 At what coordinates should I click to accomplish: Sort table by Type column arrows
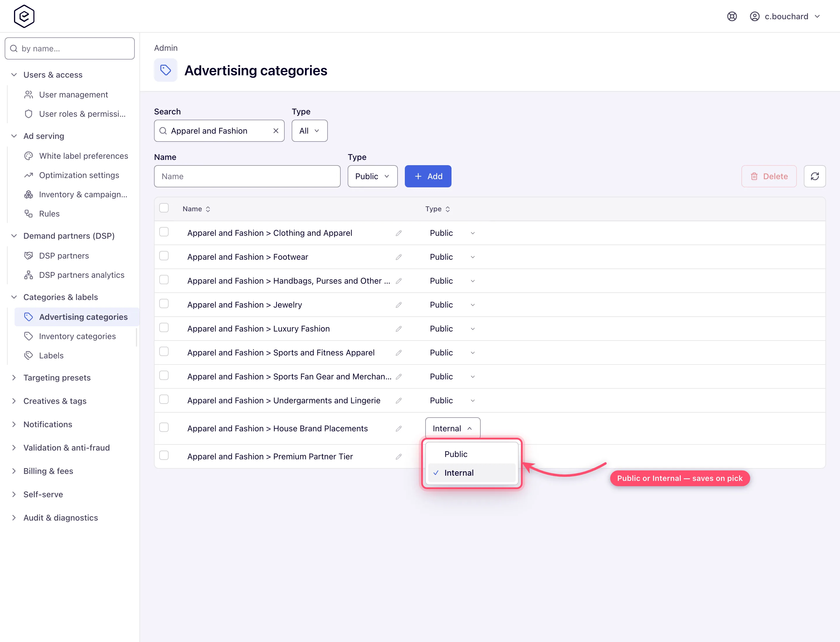(x=447, y=209)
